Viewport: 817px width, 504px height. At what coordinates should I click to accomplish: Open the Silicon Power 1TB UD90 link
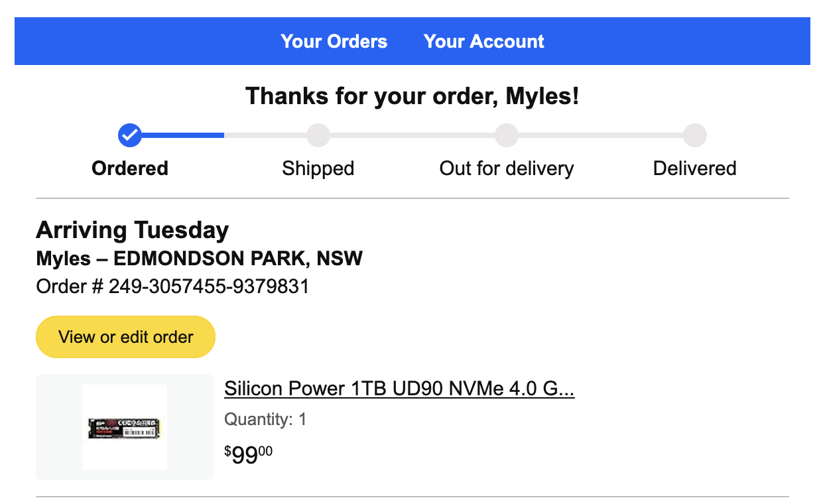pos(399,388)
